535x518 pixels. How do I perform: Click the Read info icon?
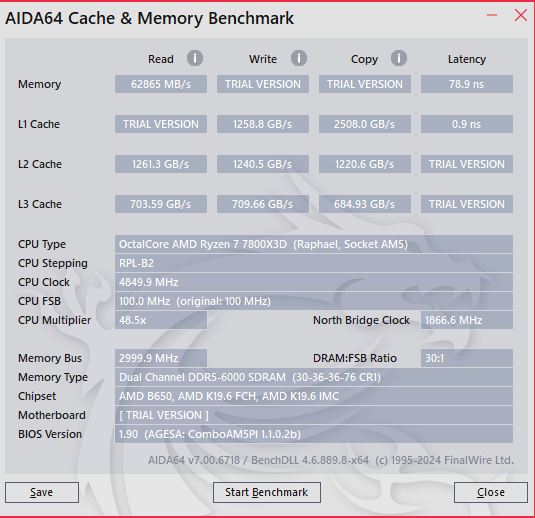[195, 58]
